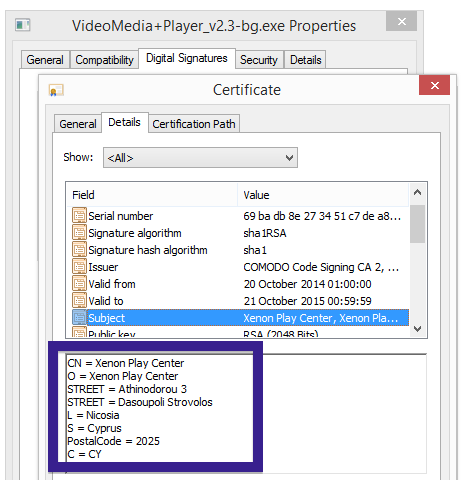Click the serial value 69 ba db 8e
This screenshot has width=464, height=480.
(322, 216)
